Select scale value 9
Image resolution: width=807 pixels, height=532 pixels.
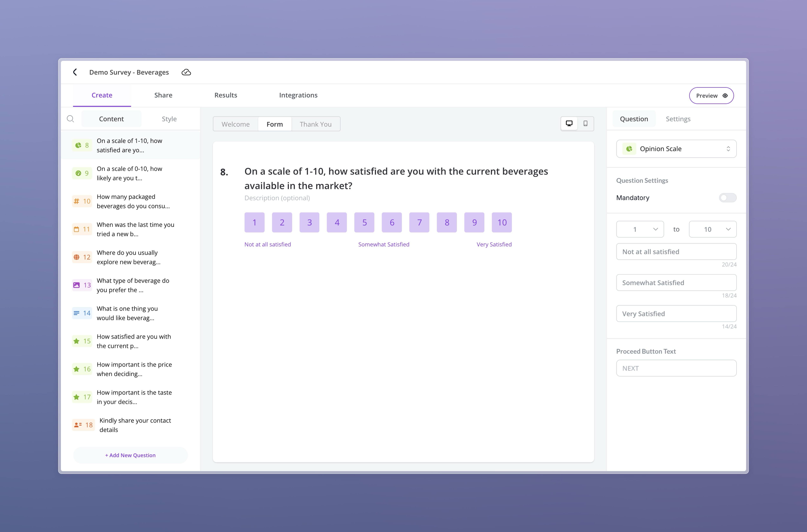[x=474, y=223]
